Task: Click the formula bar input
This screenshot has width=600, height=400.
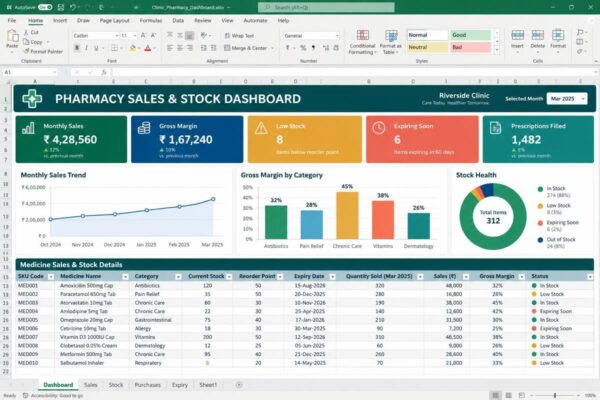Action: coord(354,72)
